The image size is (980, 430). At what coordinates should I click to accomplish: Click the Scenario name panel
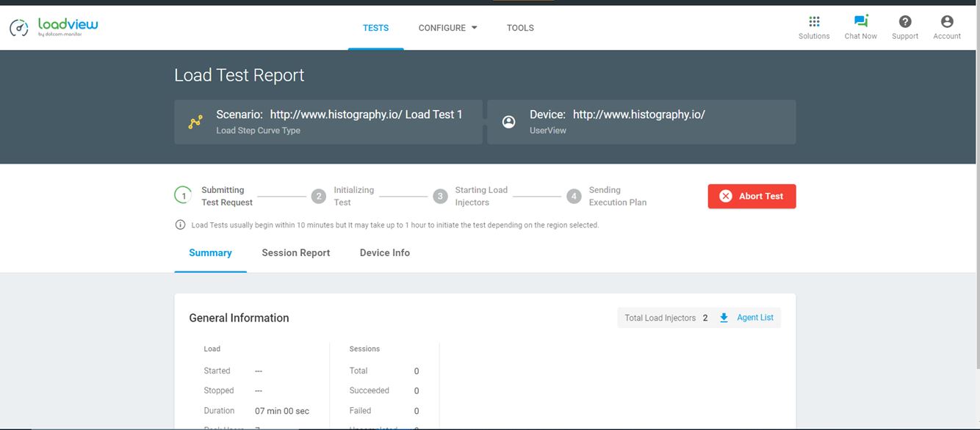[x=328, y=122]
